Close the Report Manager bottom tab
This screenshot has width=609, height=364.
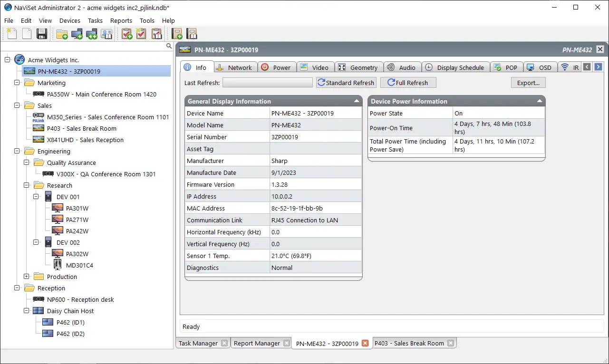pos(286,343)
